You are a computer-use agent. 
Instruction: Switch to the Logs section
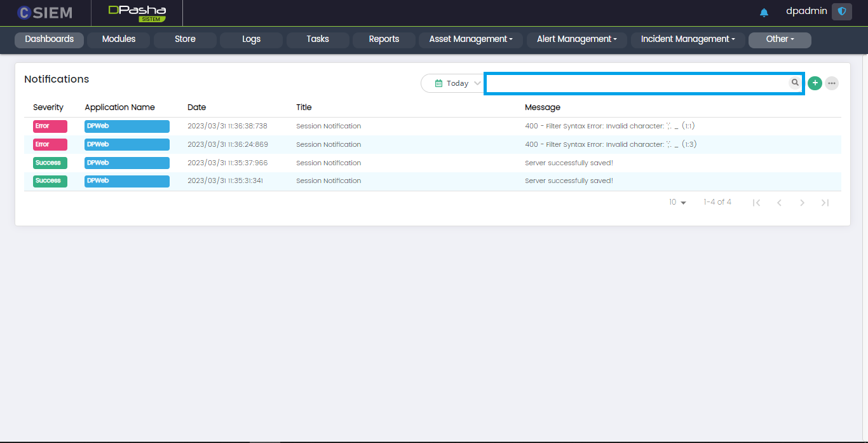point(251,39)
